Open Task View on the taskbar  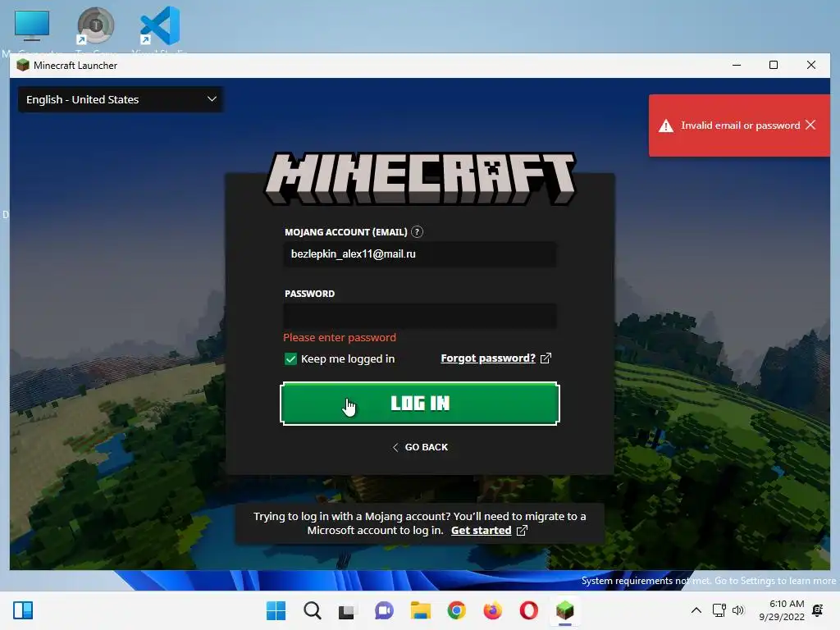(347, 610)
